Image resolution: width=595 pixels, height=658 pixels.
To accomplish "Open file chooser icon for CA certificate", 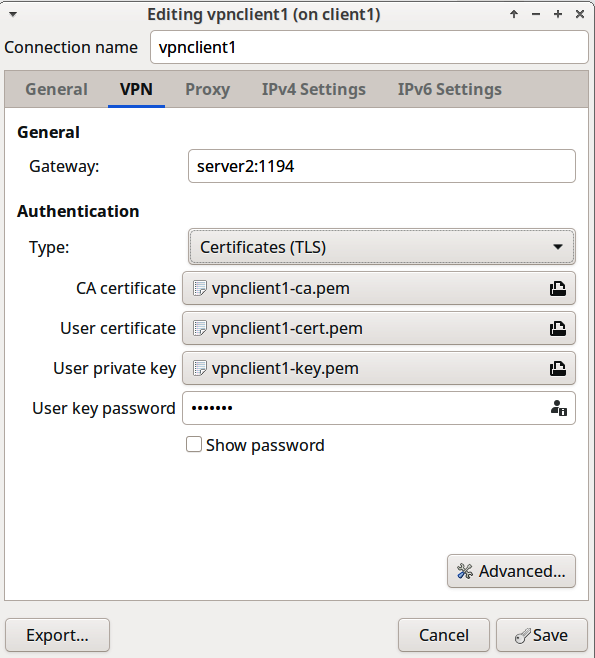I will point(558,288).
